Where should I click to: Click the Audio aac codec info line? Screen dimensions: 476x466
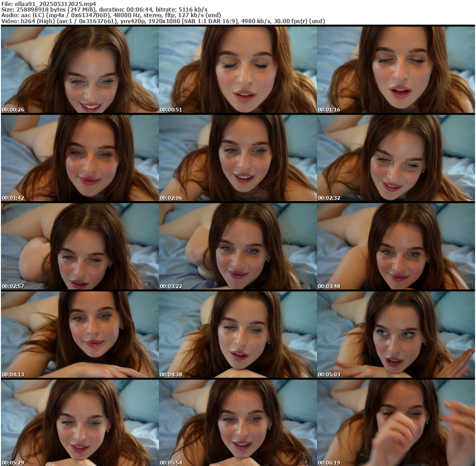111,15
